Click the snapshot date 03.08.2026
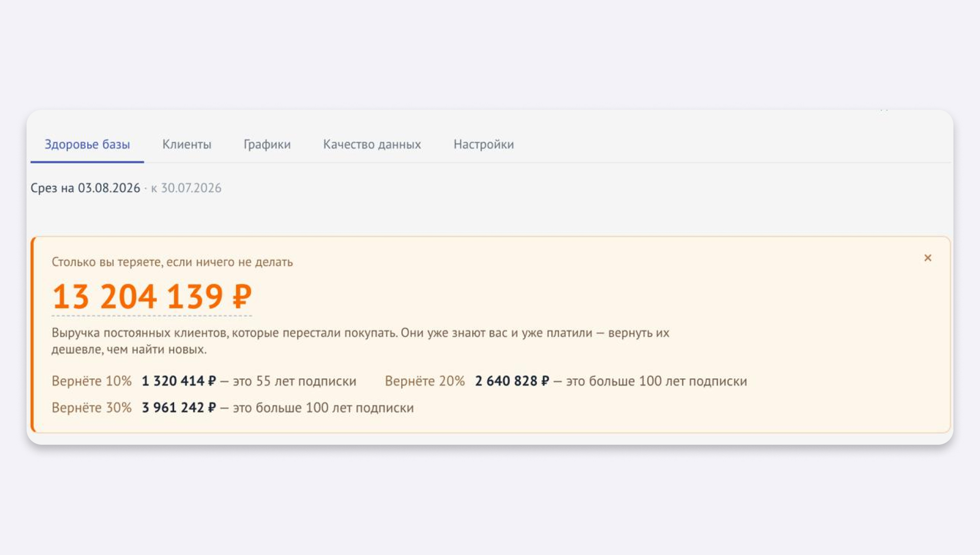Image resolution: width=980 pixels, height=555 pixels. (x=109, y=188)
